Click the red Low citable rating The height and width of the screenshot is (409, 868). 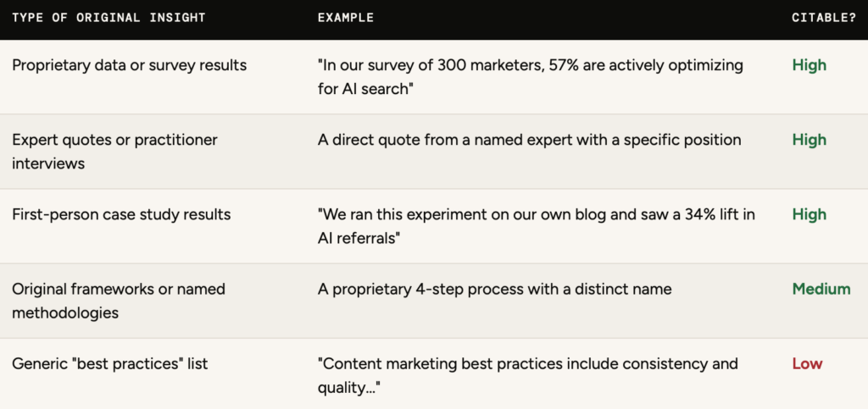tap(807, 363)
